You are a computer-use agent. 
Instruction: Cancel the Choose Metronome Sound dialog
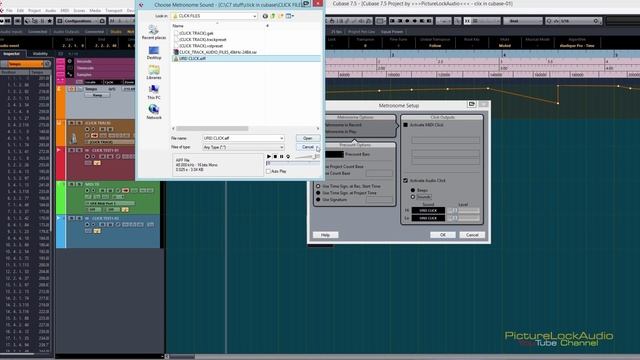[307, 147]
